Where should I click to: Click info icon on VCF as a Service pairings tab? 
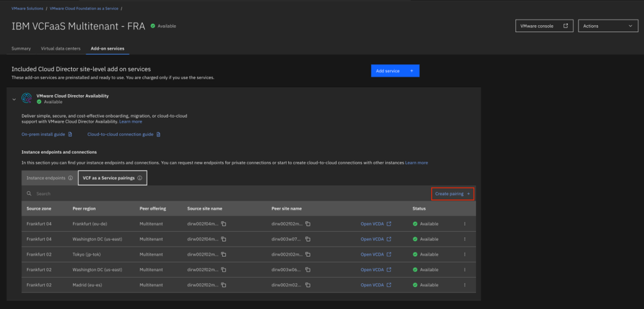point(139,178)
